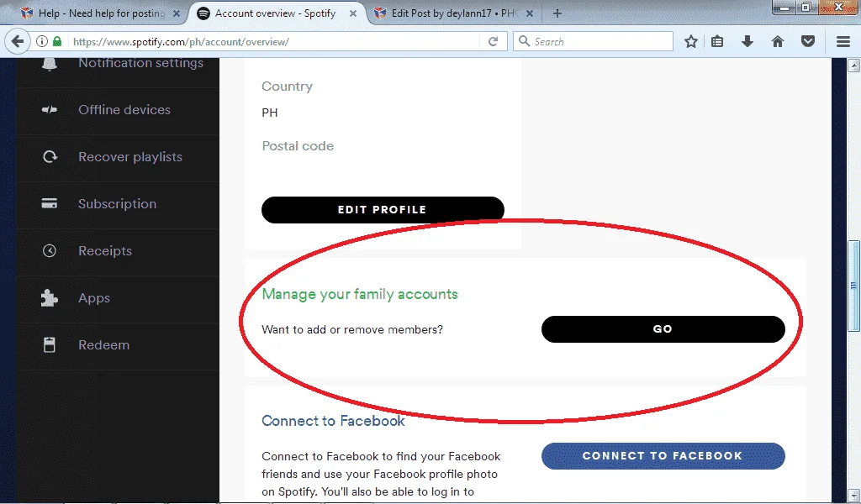Viewport: 861px width, 504px height.
Task: Click the GO button for family accounts
Action: click(663, 329)
